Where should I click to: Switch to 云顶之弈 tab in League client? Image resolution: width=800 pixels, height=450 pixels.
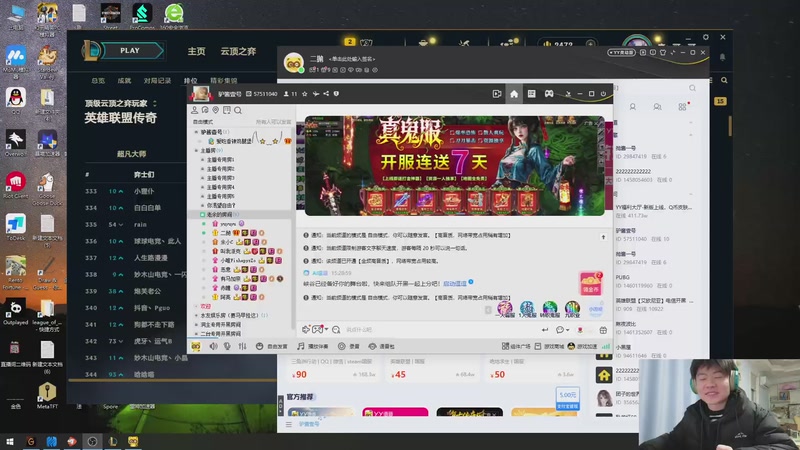238,52
